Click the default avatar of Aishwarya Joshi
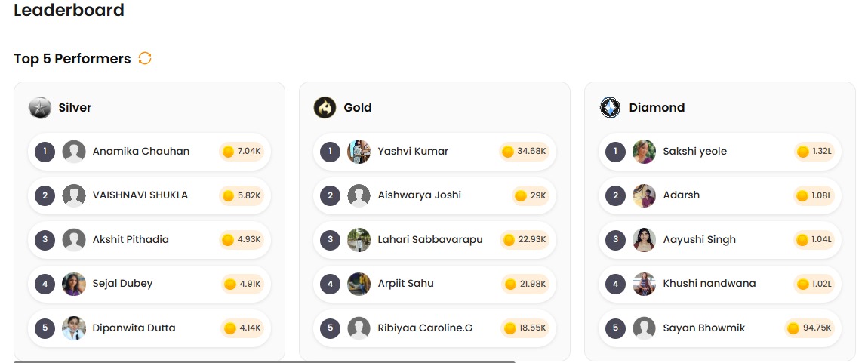This screenshot has height=363, width=868. point(359,195)
